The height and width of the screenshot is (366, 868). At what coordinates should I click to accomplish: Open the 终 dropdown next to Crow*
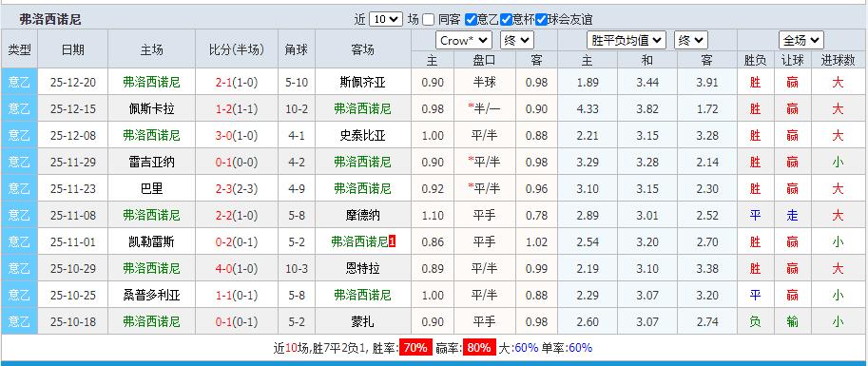click(x=517, y=41)
